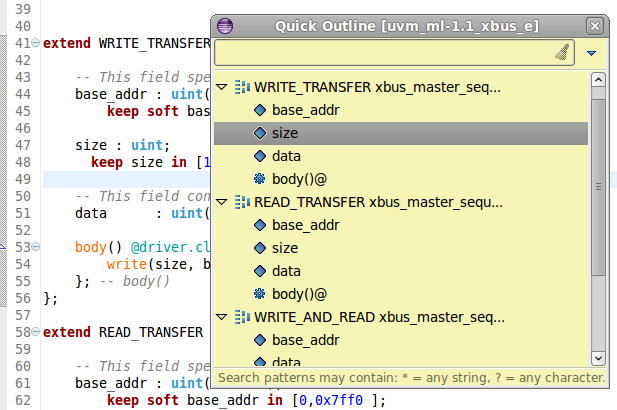Click 'keep soft' on editor line 45
Viewport: 617px width, 410px height.
[143, 111]
